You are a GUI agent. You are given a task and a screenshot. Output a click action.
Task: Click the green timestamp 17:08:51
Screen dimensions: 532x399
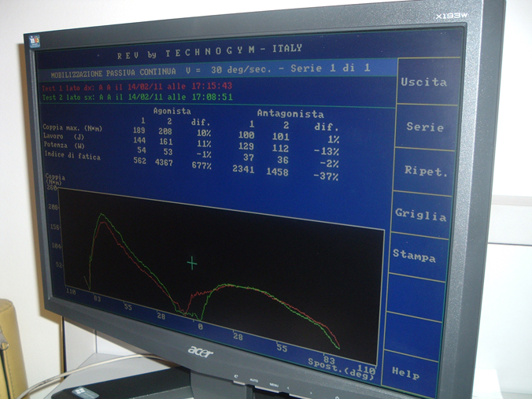212,97
